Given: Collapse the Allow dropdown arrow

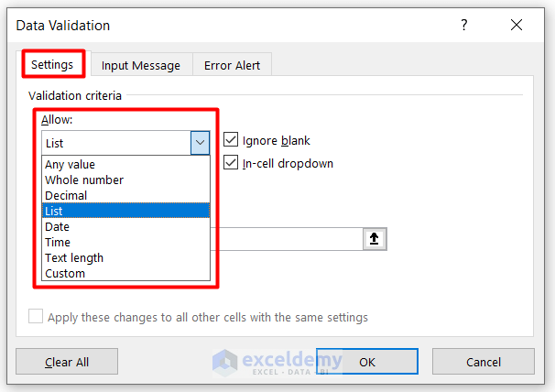Looking at the screenshot, I should (x=201, y=143).
